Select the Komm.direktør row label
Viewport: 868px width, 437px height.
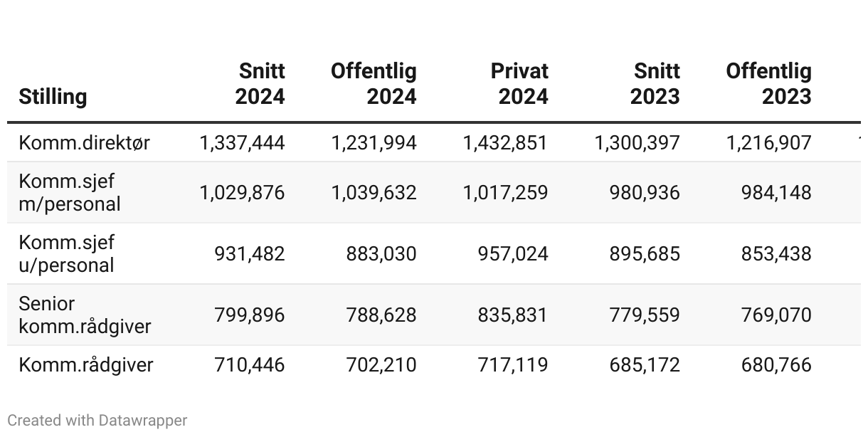85,142
